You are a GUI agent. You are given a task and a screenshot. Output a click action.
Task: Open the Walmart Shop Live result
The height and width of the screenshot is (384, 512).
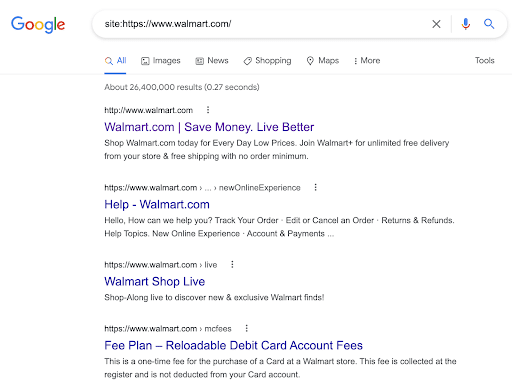click(x=155, y=282)
